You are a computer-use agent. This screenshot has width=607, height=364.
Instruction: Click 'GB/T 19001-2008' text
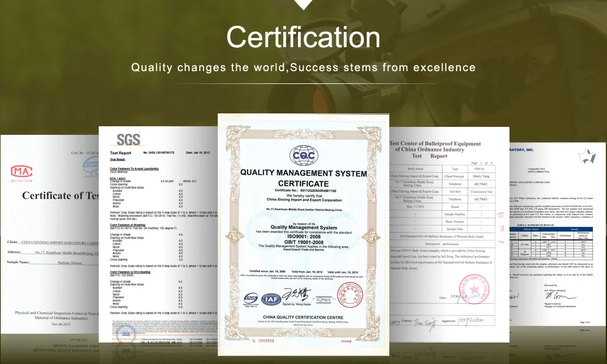[x=304, y=242]
